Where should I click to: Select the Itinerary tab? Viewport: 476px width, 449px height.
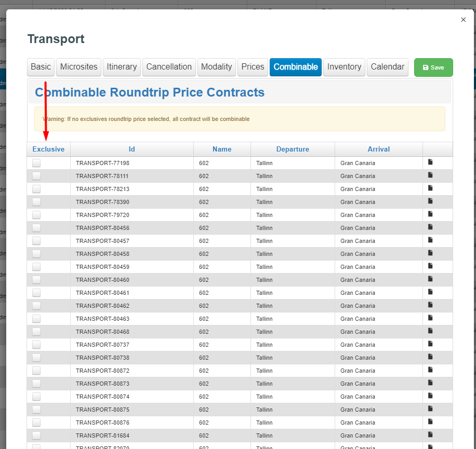coord(122,67)
